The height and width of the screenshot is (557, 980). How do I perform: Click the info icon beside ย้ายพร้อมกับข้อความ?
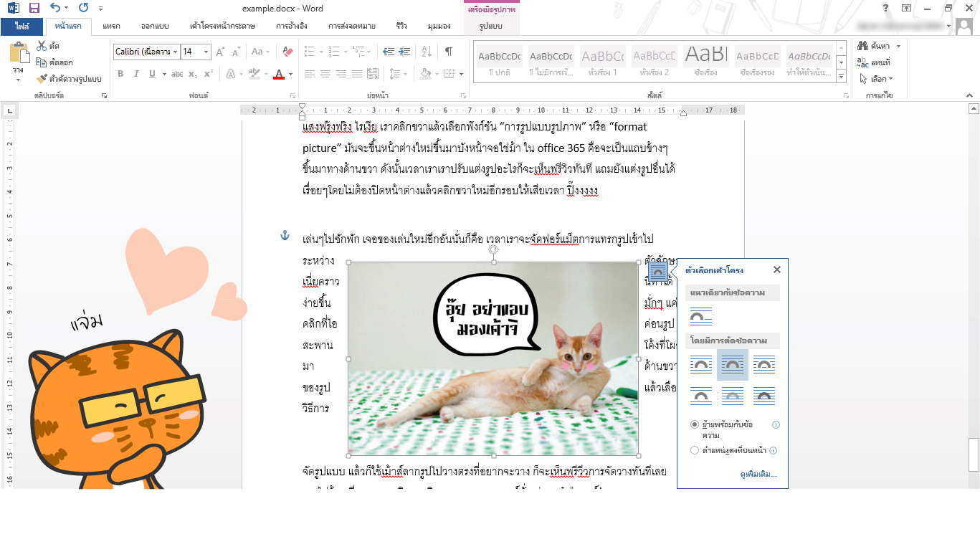pos(776,425)
